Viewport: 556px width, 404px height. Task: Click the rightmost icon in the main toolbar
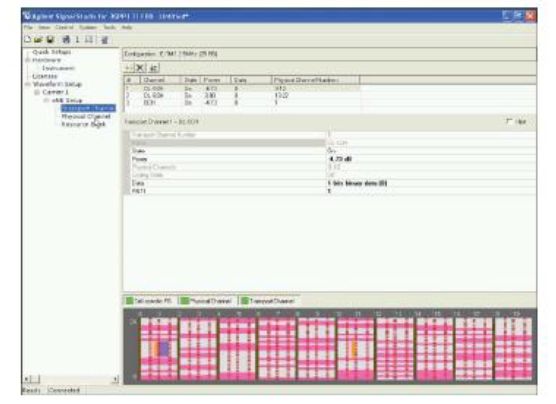coord(105,40)
